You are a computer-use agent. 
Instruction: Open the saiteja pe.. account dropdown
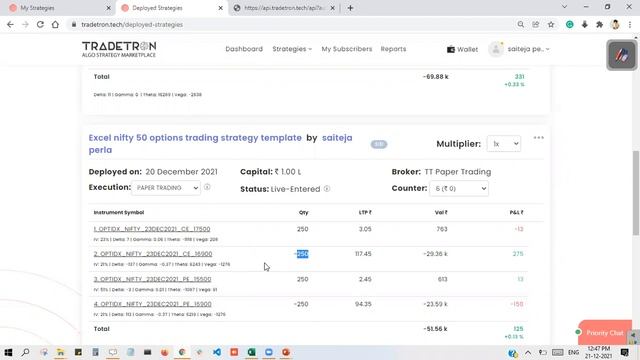coord(528,49)
